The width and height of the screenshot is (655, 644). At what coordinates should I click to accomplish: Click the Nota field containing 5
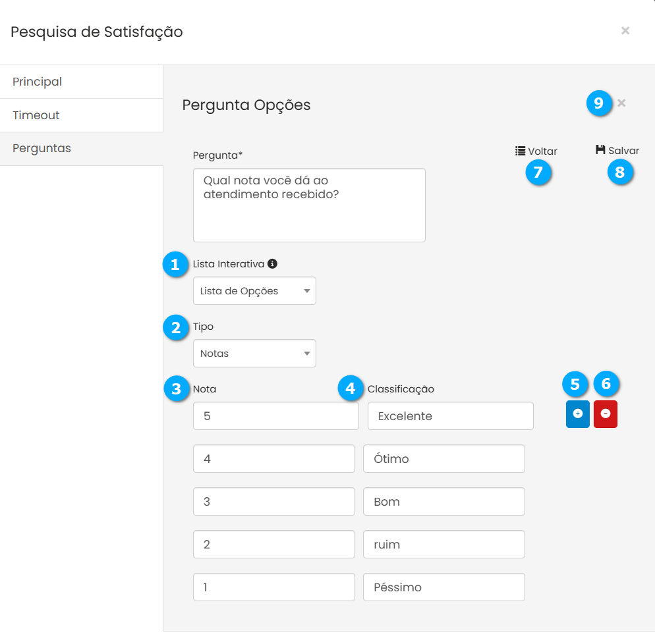[x=275, y=416]
